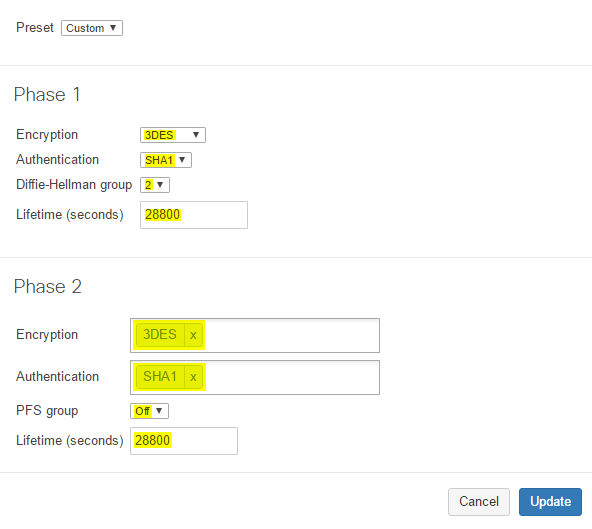Click empty area of Phase 2 Authentication box
Screen dimensions: 592x529
[x=291, y=377]
